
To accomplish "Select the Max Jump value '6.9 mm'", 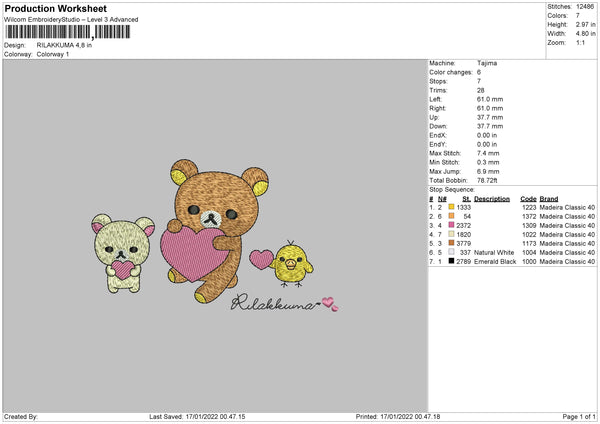I will [x=488, y=171].
